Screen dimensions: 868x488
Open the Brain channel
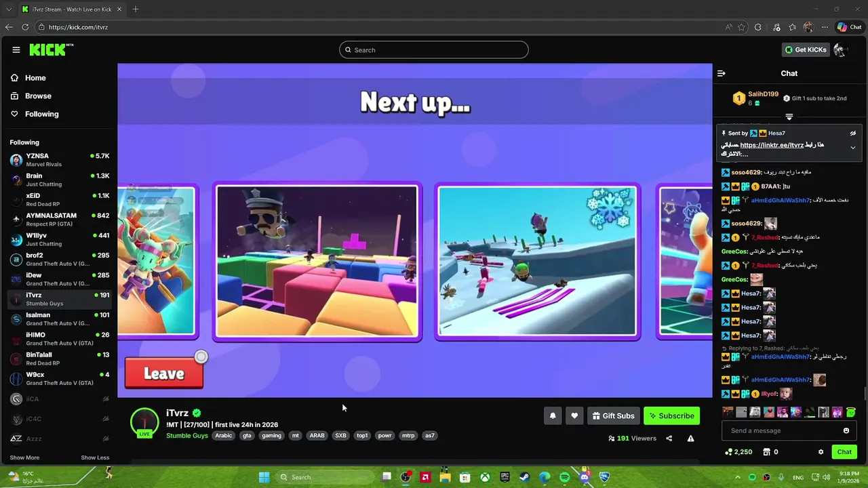coord(60,180)
